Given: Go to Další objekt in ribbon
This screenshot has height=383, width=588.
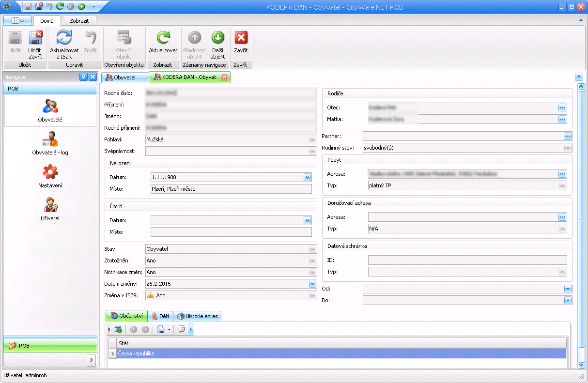Looking at the screenshot, I should [217, 45].
